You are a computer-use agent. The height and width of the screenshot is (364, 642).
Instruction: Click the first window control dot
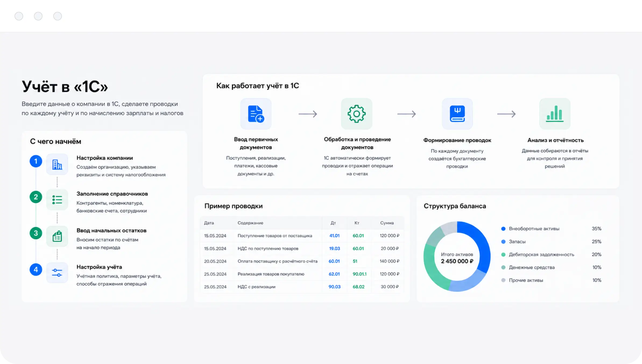click(19, 16)
